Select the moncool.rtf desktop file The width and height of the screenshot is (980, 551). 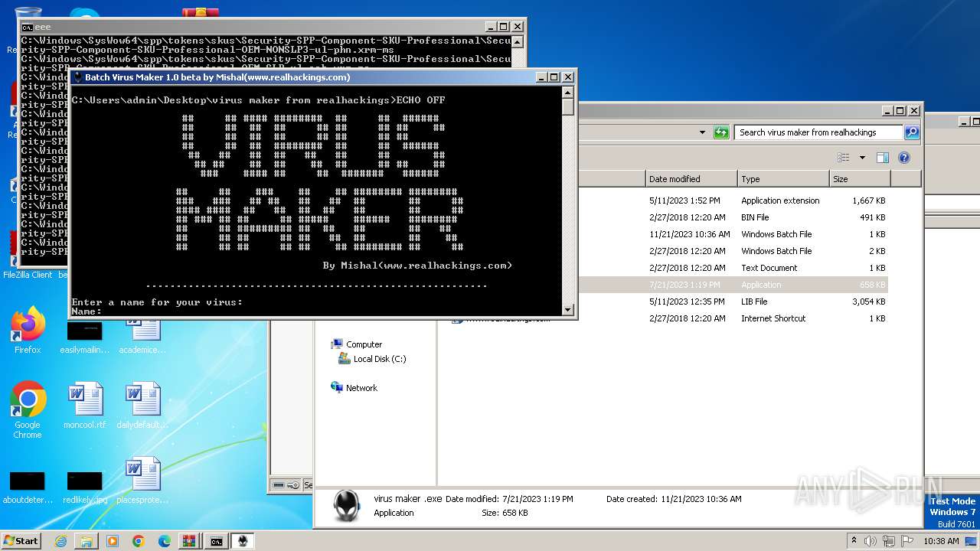[x=84, y=406]
